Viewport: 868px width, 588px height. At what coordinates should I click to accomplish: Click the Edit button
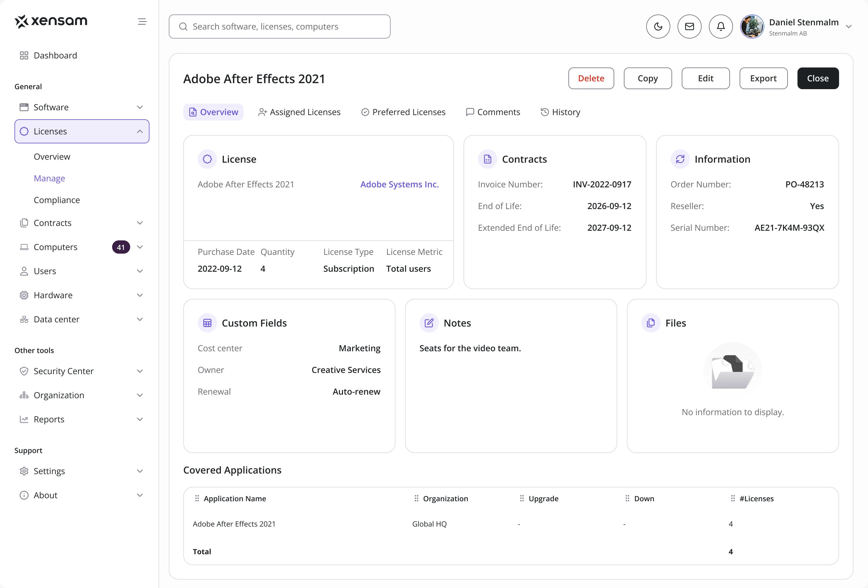point(706,78)
